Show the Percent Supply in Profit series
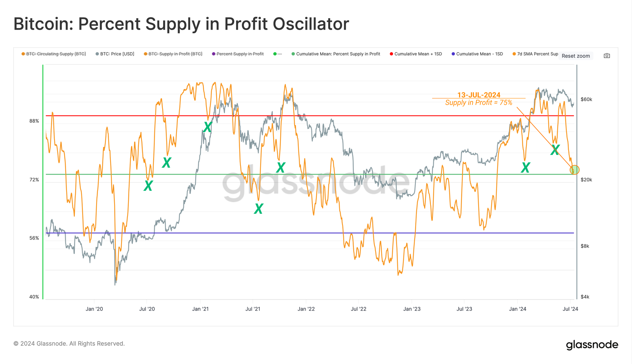The image size is (632, 364). point(238,54)
